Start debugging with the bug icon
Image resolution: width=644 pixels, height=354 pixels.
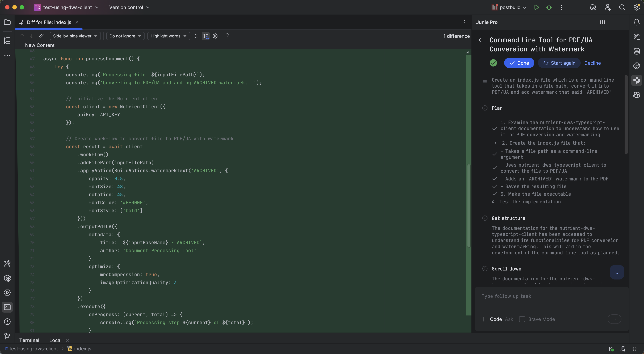pos(549,7)
